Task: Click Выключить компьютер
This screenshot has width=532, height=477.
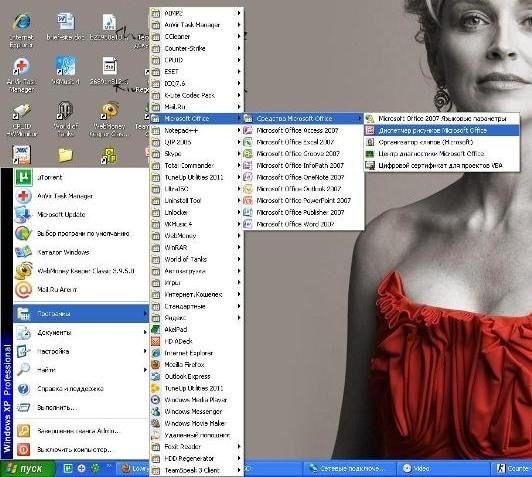Action: click(x=81, y=450)
